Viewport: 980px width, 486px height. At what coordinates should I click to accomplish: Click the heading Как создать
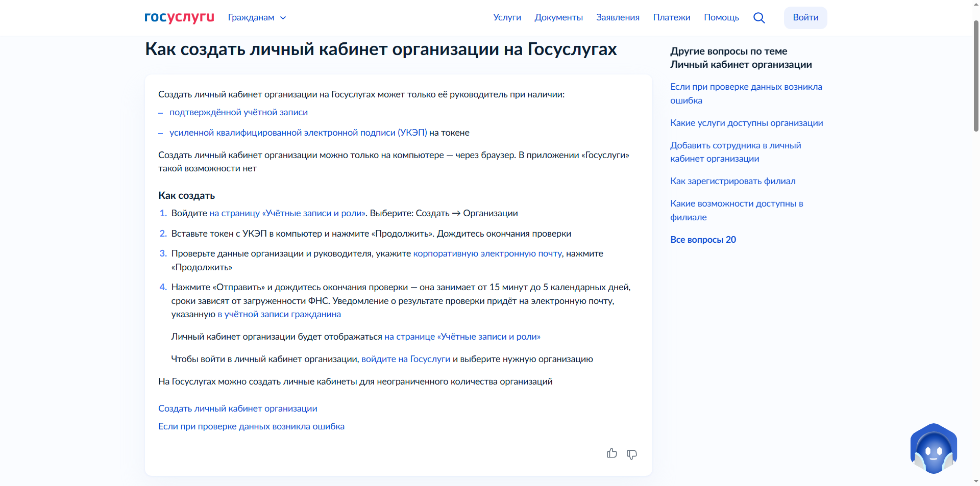coord(186,195)
